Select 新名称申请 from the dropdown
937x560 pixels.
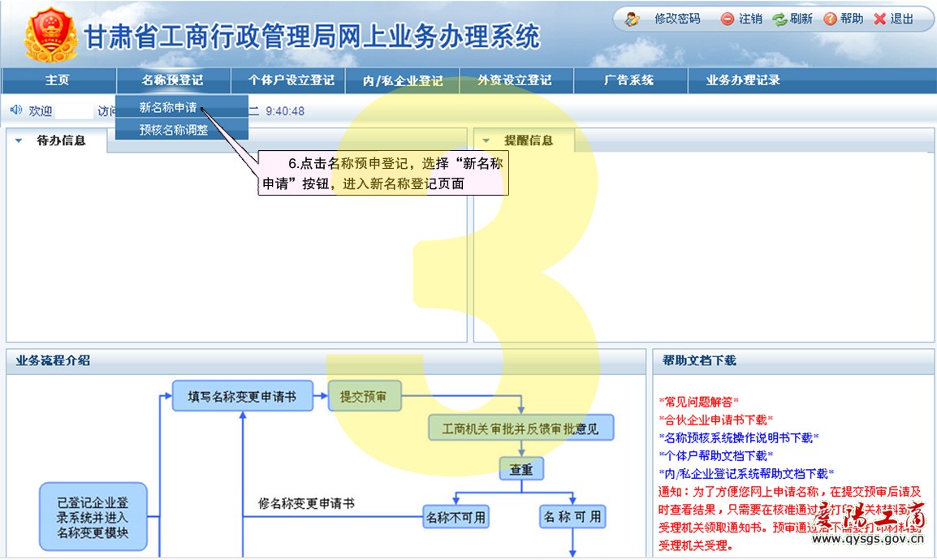coord(168,107)
